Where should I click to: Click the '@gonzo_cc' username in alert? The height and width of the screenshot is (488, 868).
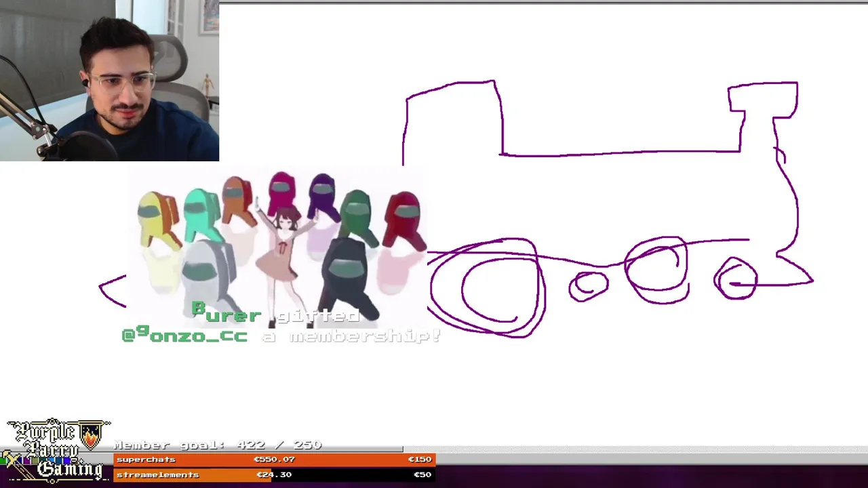pyautogui.click(x=184, y=334)
